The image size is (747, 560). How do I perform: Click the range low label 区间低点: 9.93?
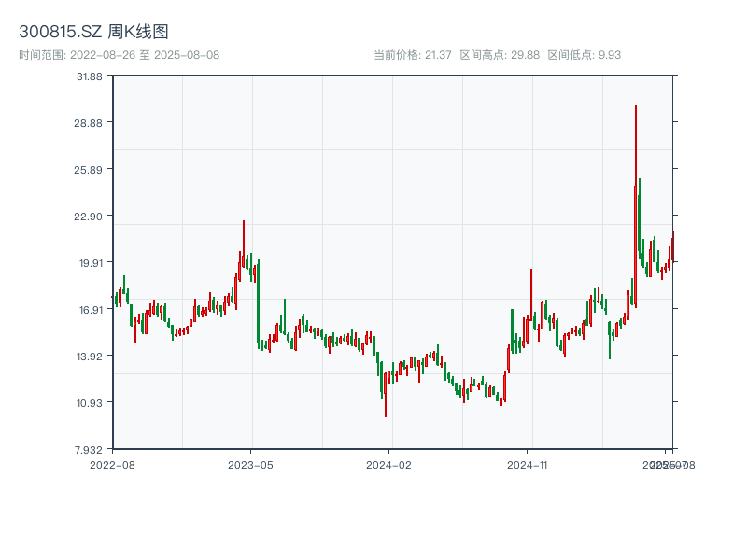[x=585, y=55]
